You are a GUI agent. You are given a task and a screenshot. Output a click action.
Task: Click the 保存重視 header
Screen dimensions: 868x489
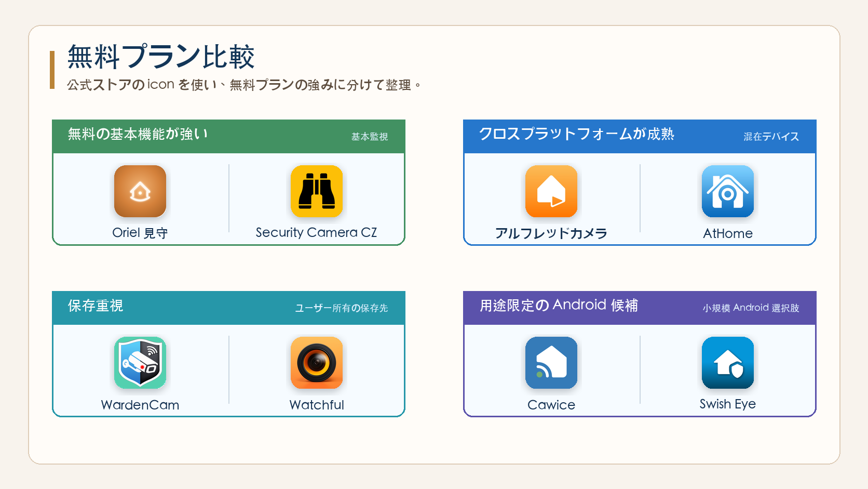tap(96, 306)
